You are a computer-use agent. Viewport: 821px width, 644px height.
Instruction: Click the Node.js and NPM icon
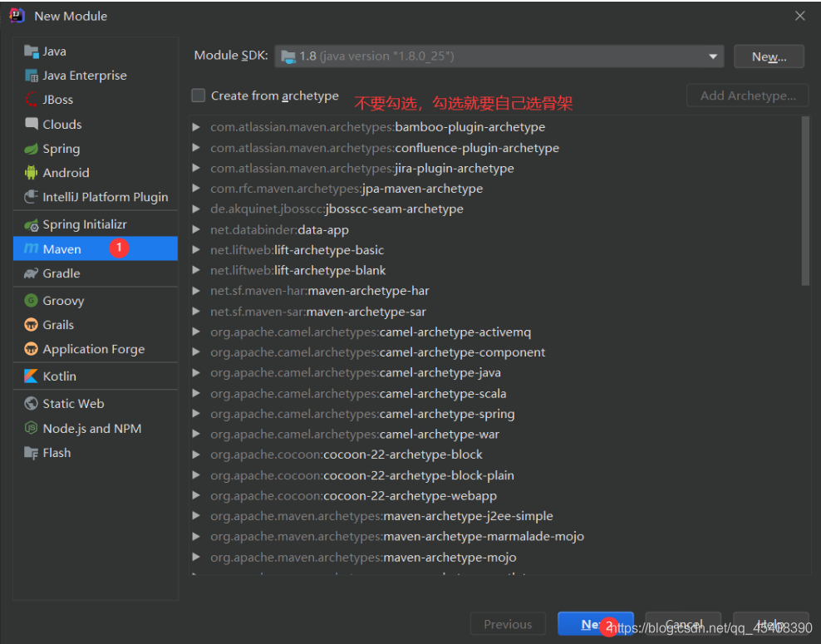pos(32,428)
